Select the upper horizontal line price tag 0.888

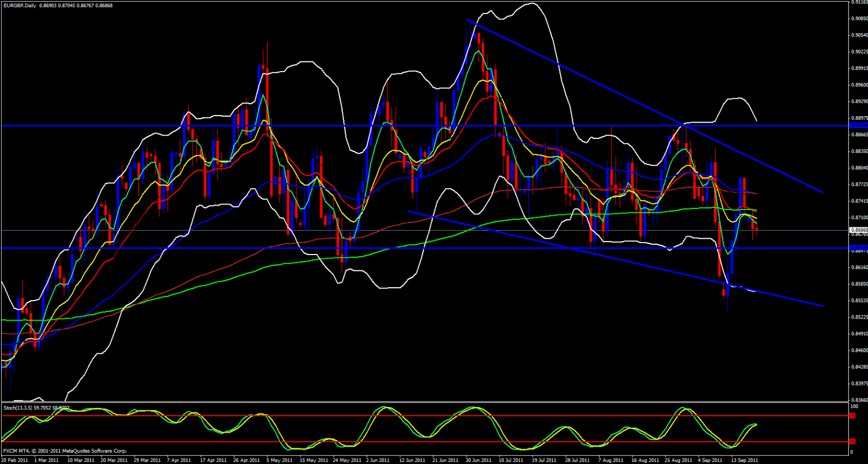(x=858, y=125)
